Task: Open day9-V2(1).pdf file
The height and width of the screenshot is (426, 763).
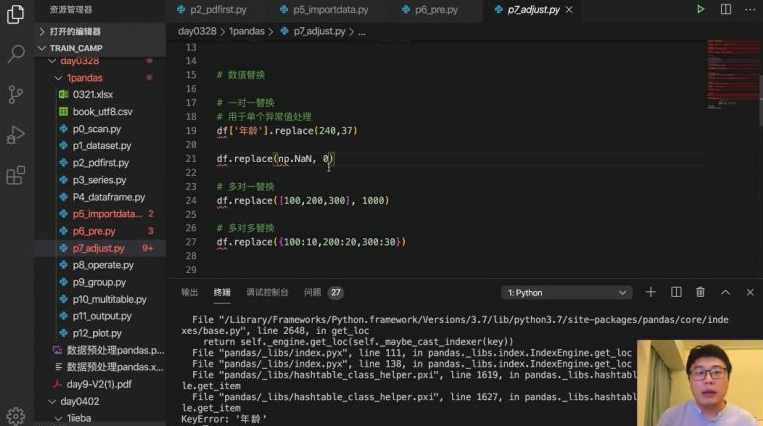Action: [100, 384]
